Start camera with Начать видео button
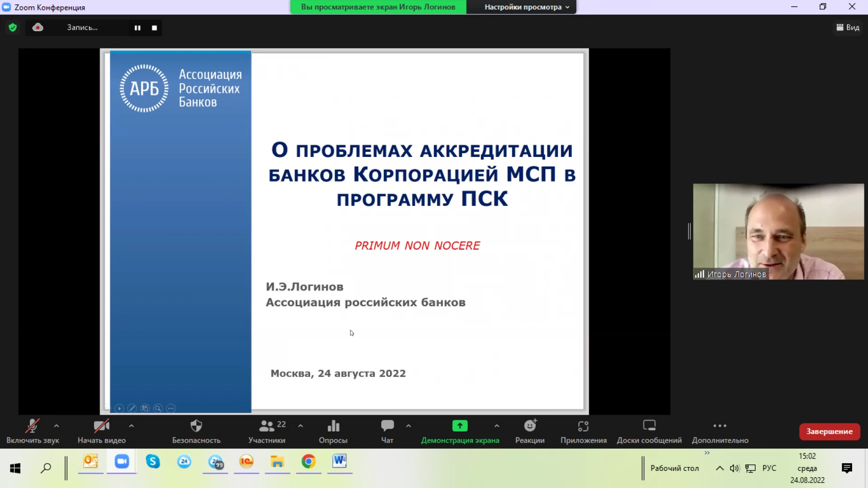This screenshot has width=868, height=488. (102, 431)
